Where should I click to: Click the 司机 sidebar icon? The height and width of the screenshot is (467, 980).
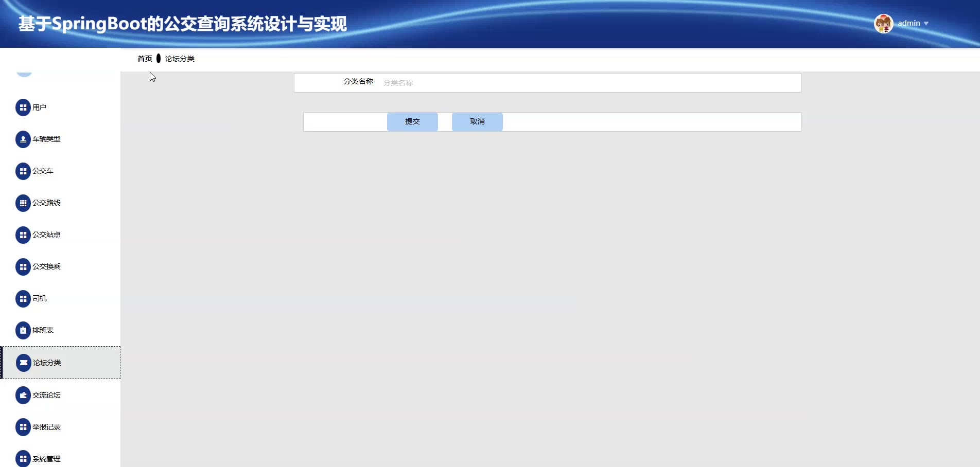23,299
